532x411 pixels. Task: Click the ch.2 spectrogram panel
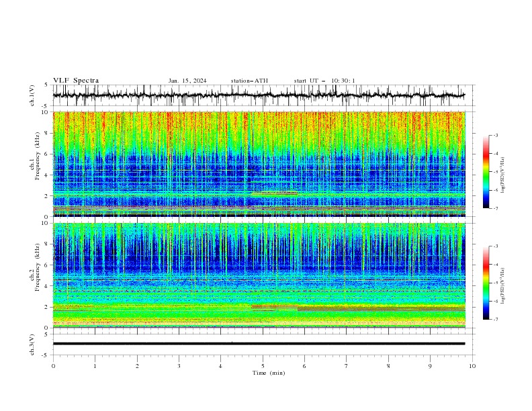coord(259,275)
